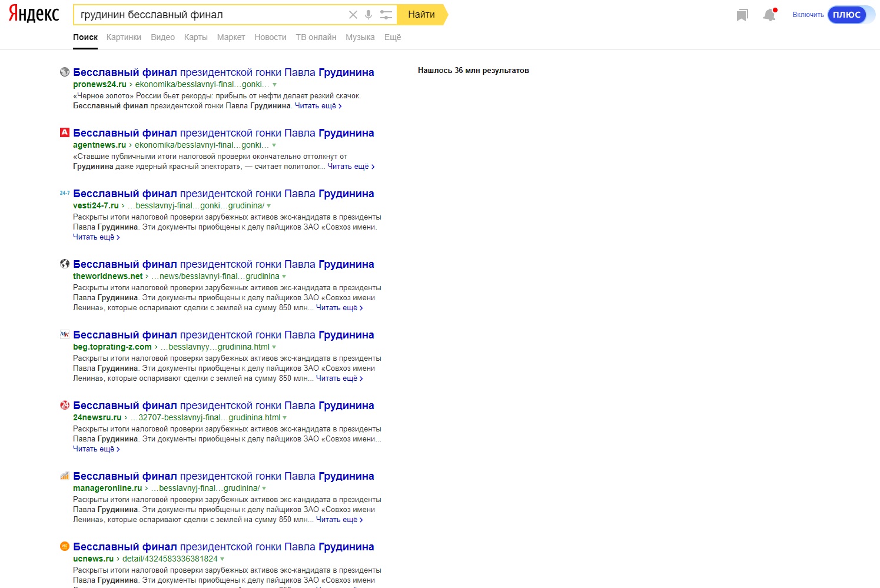Expand dropdown arrow next to beg.toprating-z.com URL
The width and height of the screenshot is (880, 588).
pyautogui.click(x=274, y=347)
